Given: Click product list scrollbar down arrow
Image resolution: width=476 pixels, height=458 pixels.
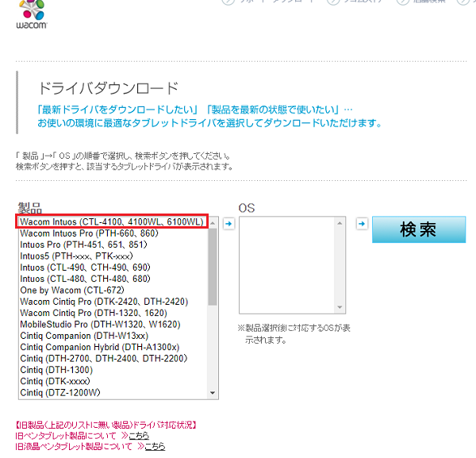Looking at the screenshot, I should pyautogui.click(x=213, y=393).
